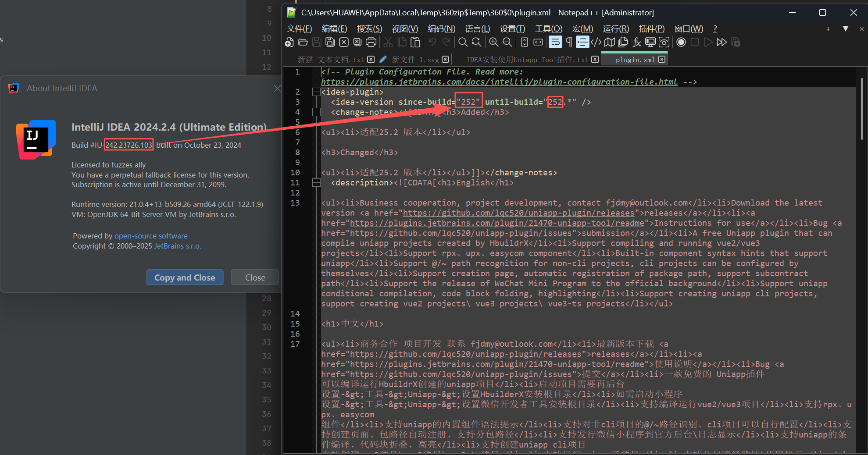Collapse the change-notes fold marker
The image size is (868, 455).
tap(316, 112)
